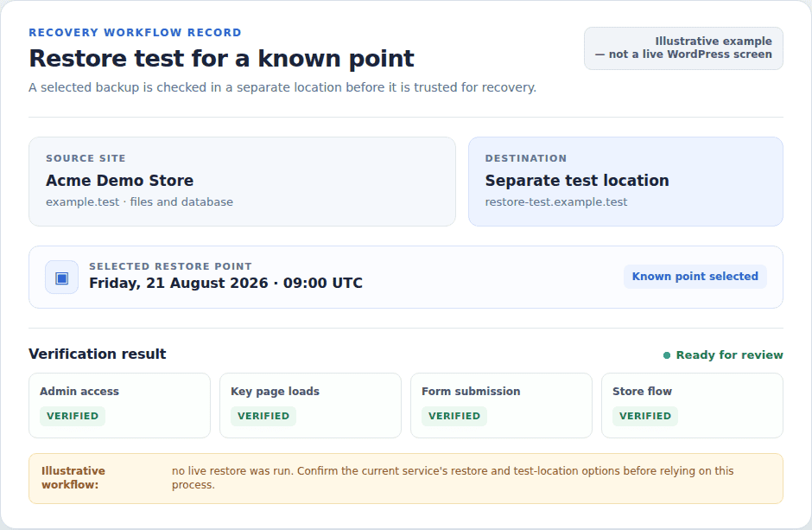Select the Destination Separate test location card
The width and height of the screenshot is (812, 530).
tap(625, 182)
